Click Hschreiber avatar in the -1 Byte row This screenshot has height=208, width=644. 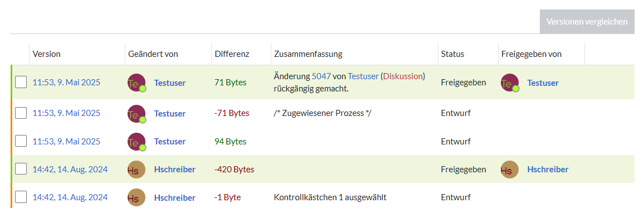[x=137, y=197]
